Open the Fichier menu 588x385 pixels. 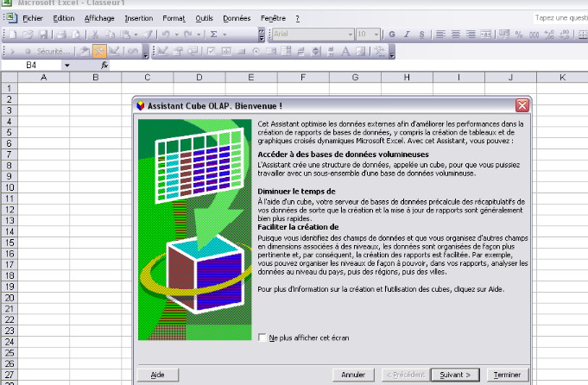click(x=33, y=18)
